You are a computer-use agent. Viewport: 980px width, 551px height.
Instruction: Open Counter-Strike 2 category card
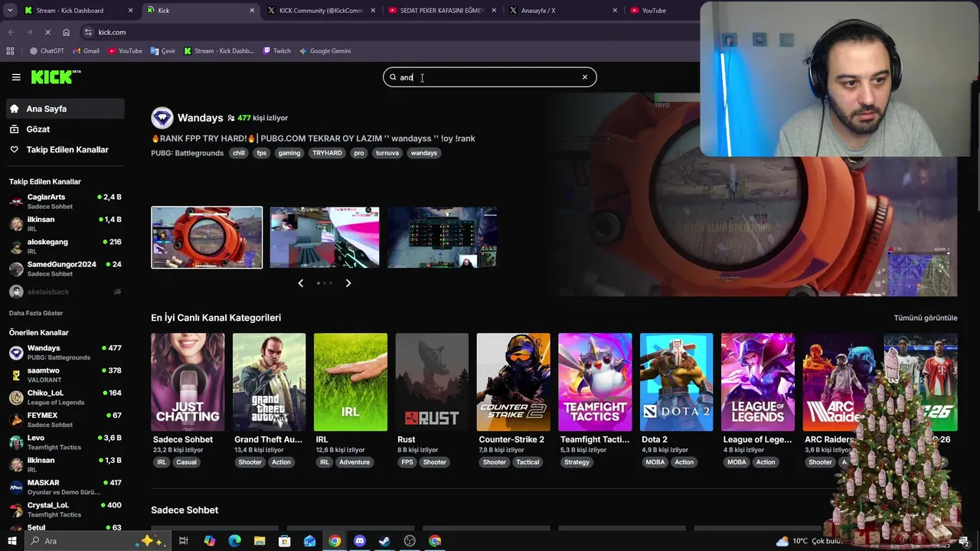point(513,382)
